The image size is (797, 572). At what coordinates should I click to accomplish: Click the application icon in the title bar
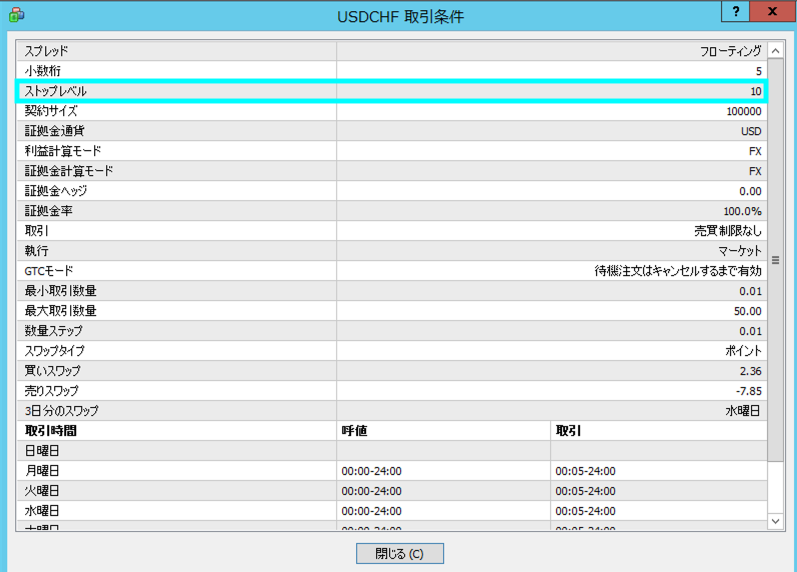click(x=16, y=15)
